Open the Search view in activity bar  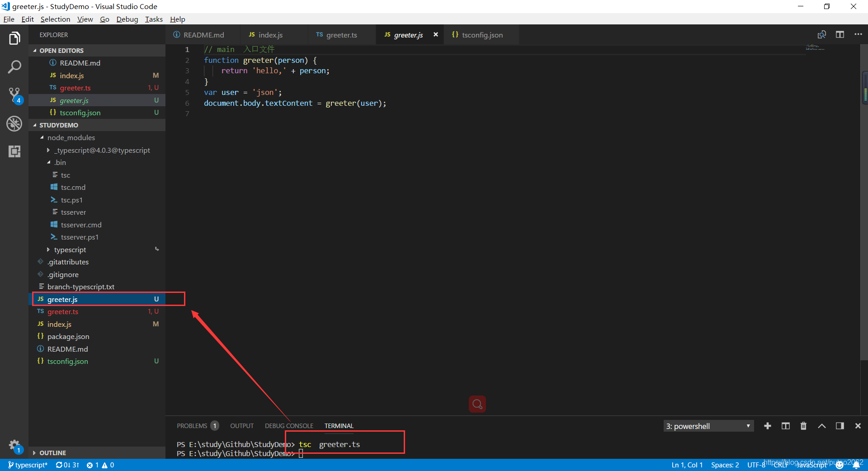point(14,67)
